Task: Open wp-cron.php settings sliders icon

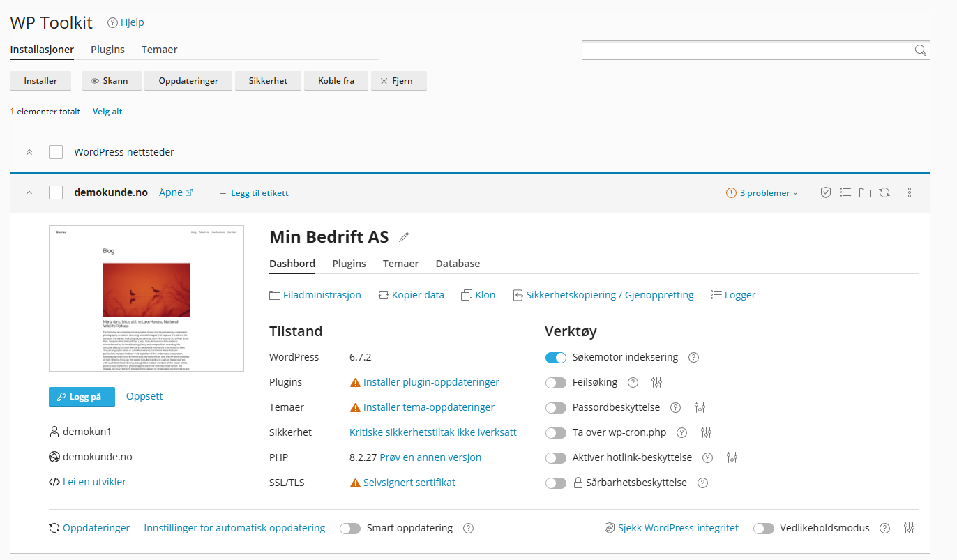Action: [x=707, y=432]
